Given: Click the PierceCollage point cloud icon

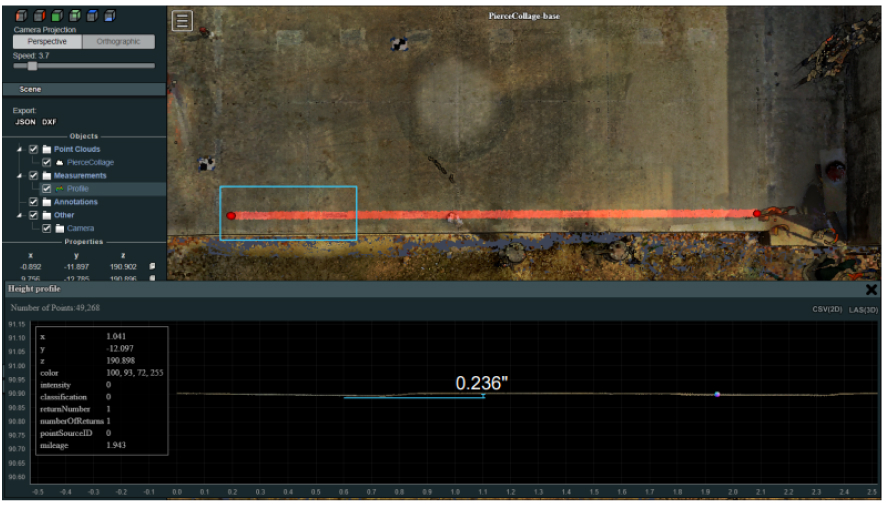Looking at the screenshot, I should (x=59, y=162).
